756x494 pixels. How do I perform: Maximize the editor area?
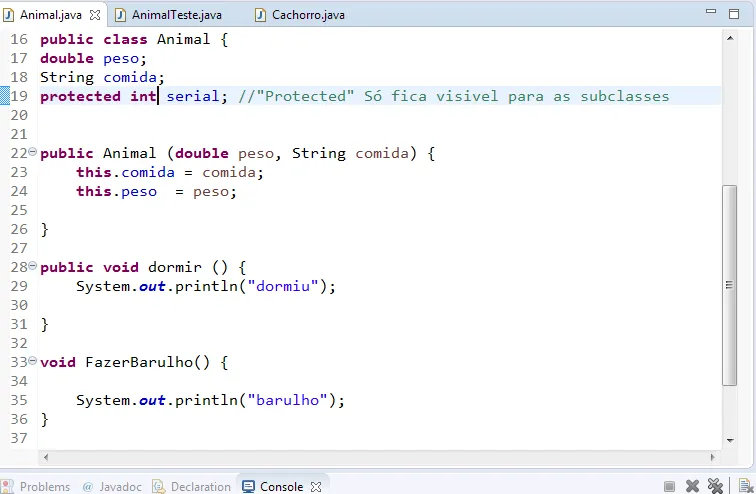point(734,14)
